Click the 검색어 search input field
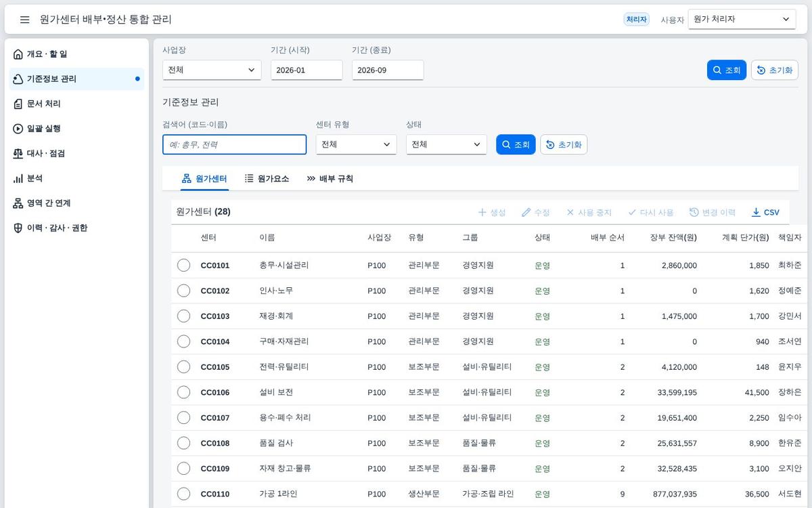 pos(234,144)
